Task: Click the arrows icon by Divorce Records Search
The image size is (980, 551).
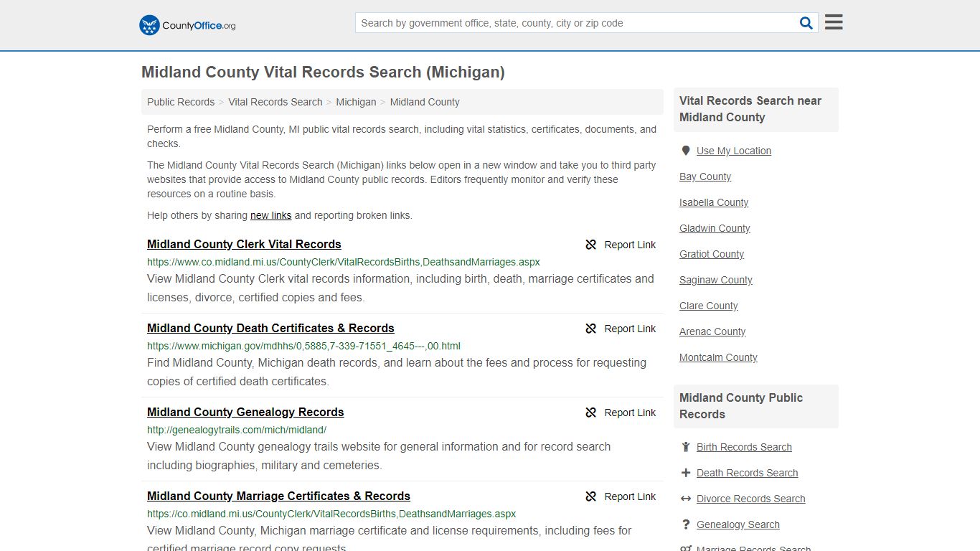Action: 686,499
